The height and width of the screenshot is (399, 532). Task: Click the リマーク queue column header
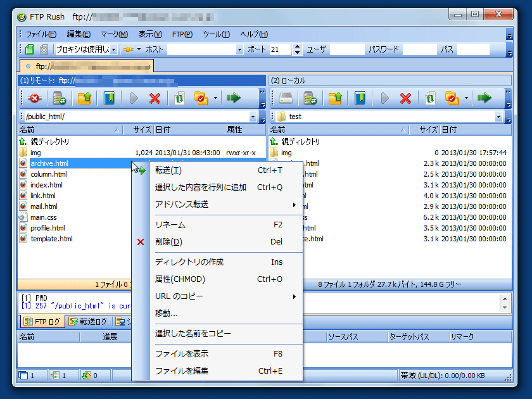[480, 337]
